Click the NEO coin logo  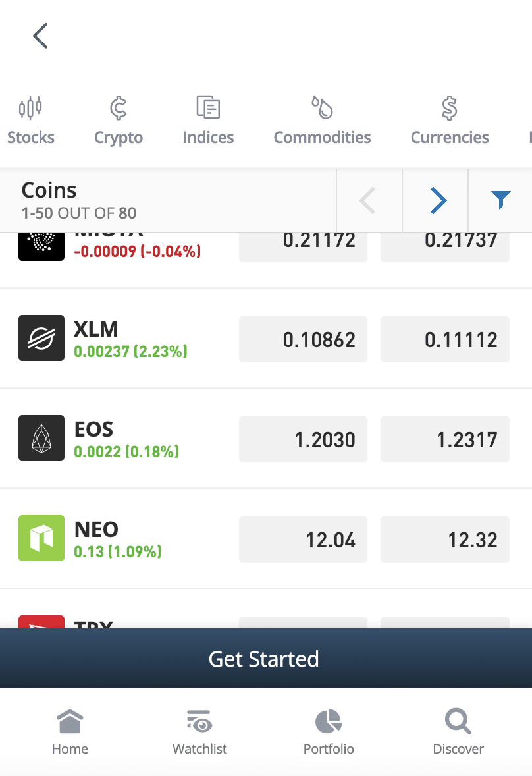pyautogui.click(x=41, y=538)
